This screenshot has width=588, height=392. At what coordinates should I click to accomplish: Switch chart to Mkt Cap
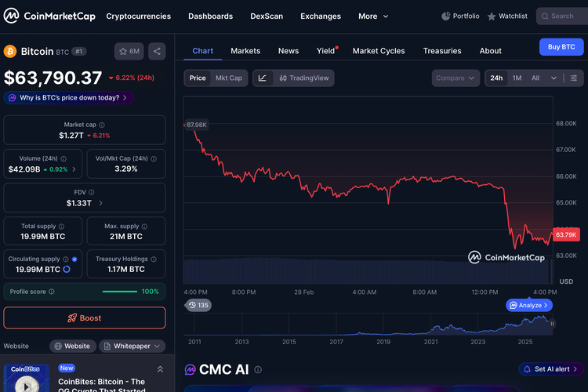(x=229, y=78)
